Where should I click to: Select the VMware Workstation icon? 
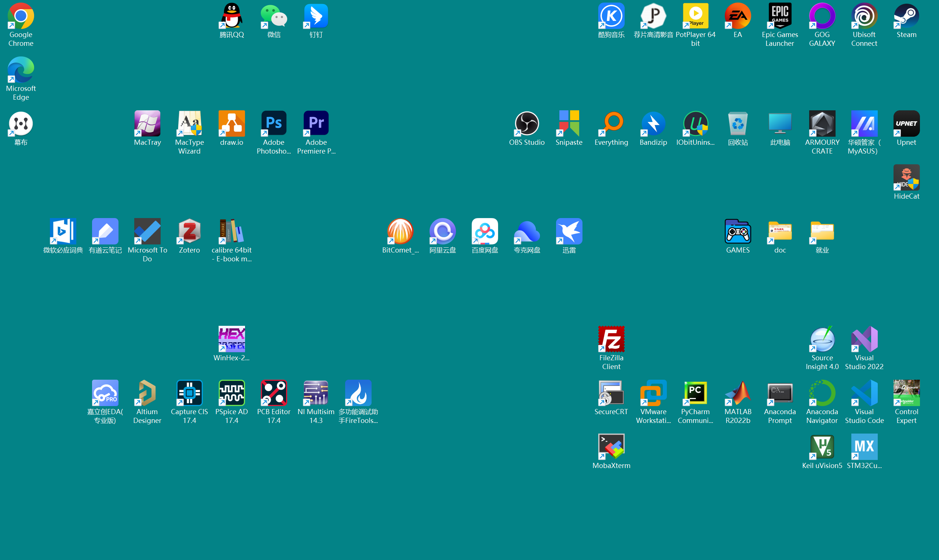tap(653, 393)
